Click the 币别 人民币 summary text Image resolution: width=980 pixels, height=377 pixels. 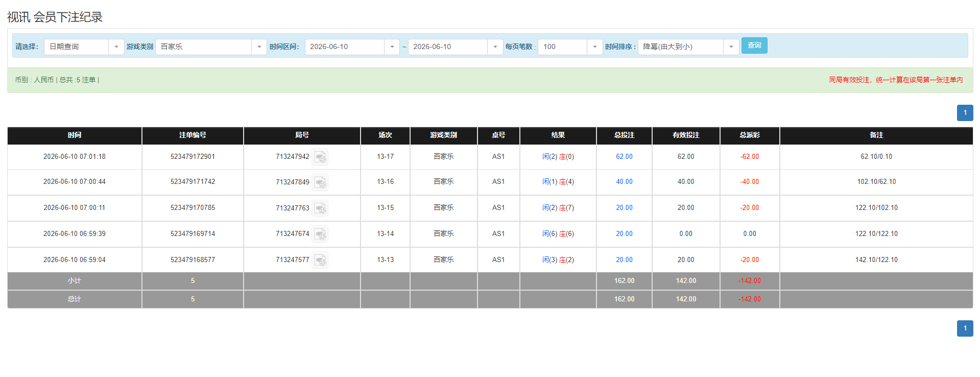pos(34,80)
